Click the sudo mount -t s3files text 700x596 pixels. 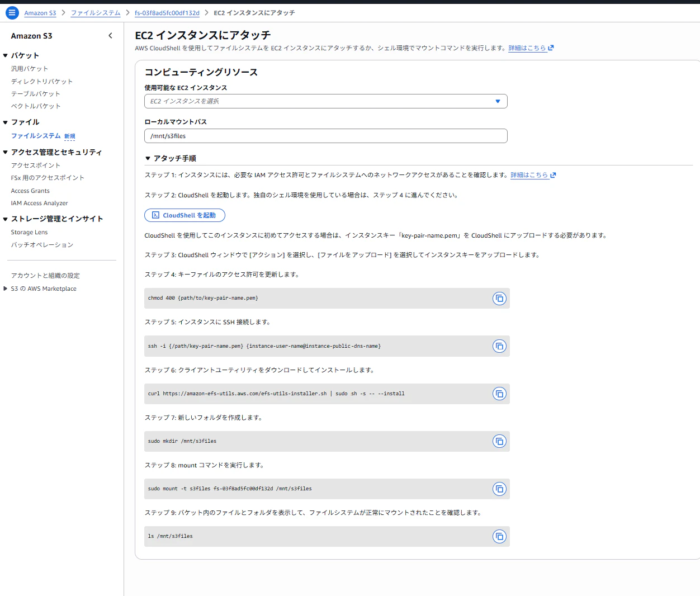[230, 489]
